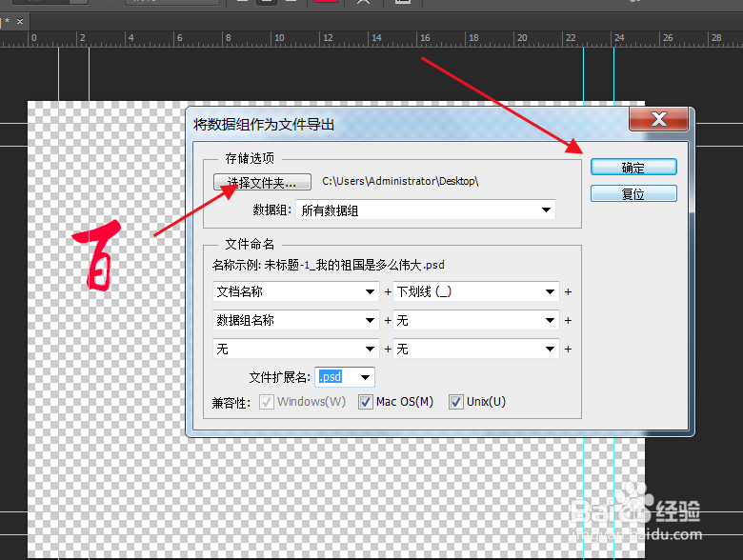
Task: Reset the dialog with the 复位 button
Action: [633, 193]
